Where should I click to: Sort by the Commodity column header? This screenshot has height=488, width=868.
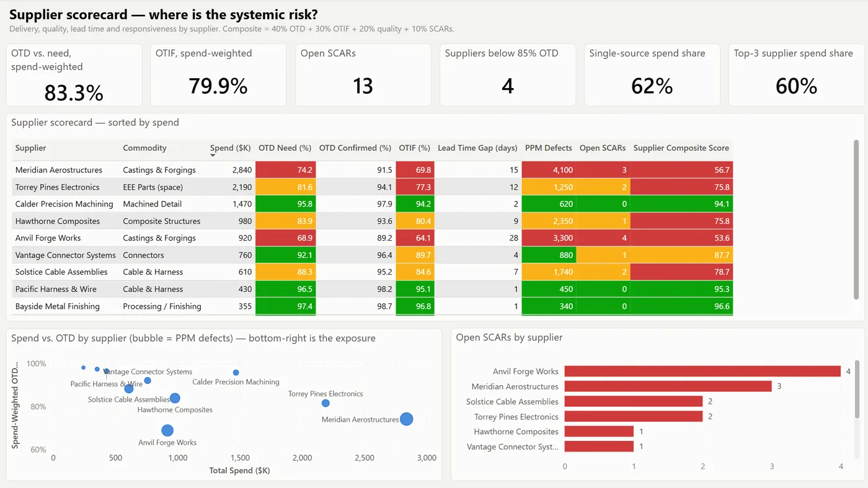tap(144, 148)
